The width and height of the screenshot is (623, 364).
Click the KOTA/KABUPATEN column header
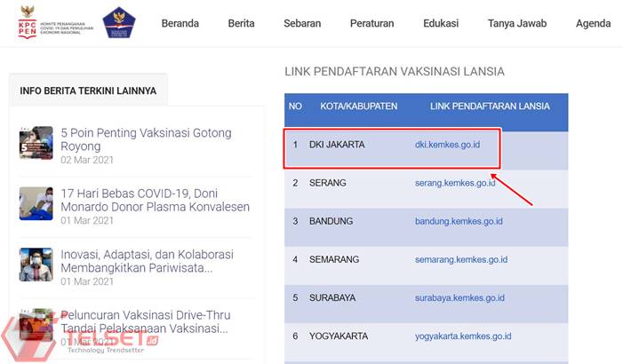[359, 107]
